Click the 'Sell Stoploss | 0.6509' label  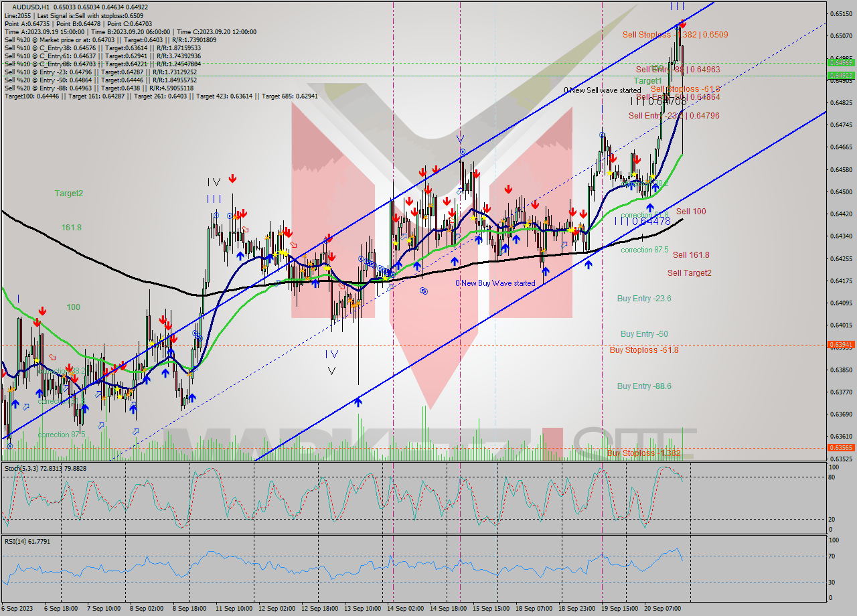(x=675, y=35)
